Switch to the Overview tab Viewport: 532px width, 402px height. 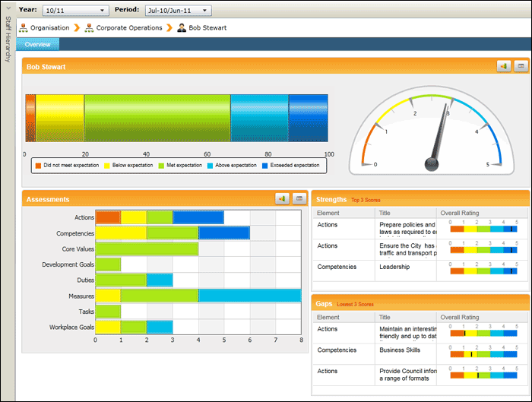pos(37,45)
